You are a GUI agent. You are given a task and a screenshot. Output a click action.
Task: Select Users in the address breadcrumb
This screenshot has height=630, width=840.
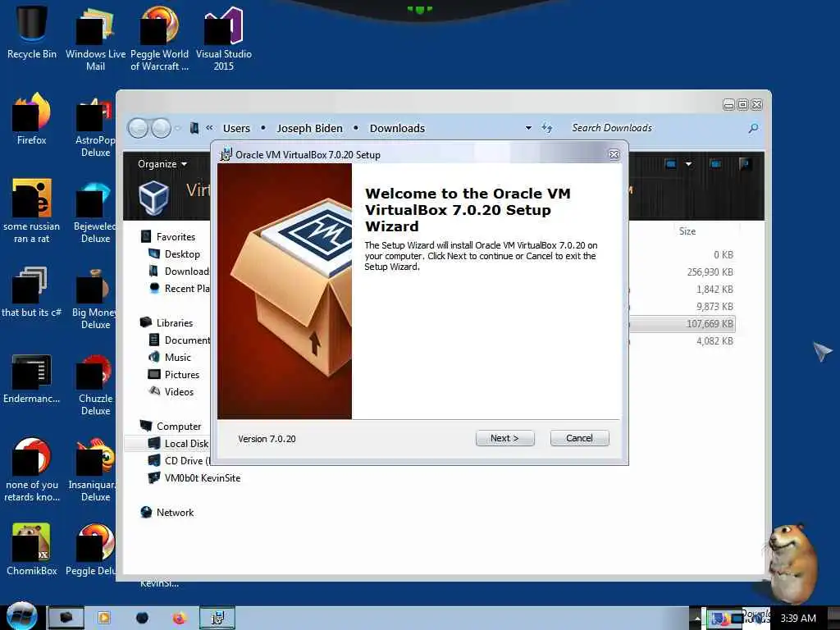(x=236, y=129)
